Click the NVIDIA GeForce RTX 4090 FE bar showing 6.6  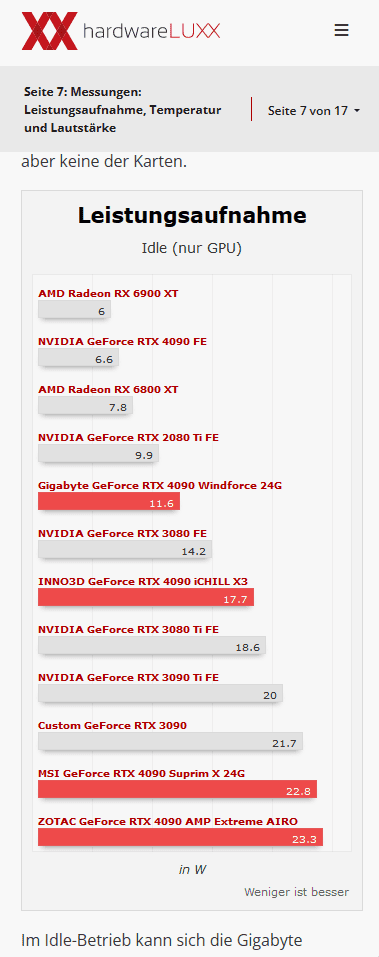pos(78,358)
